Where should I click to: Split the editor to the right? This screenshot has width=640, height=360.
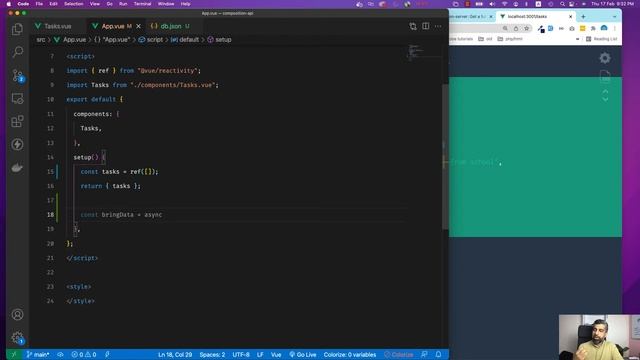(x=425, y=26)
